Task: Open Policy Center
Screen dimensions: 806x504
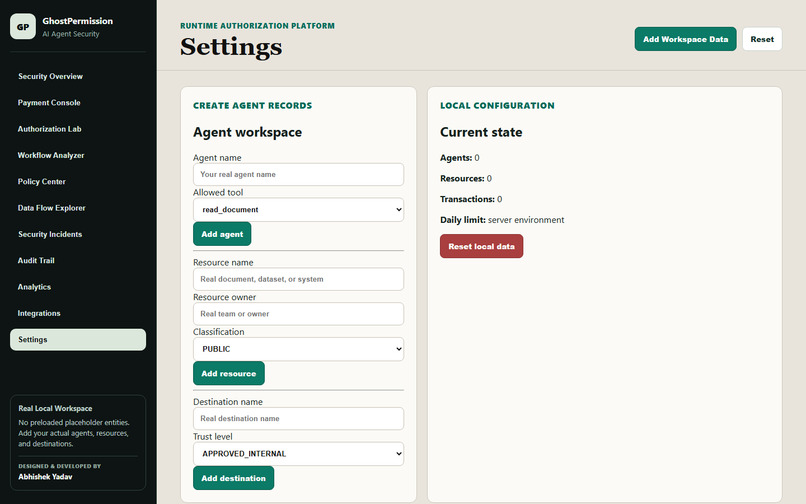Action: pos(42,182)
